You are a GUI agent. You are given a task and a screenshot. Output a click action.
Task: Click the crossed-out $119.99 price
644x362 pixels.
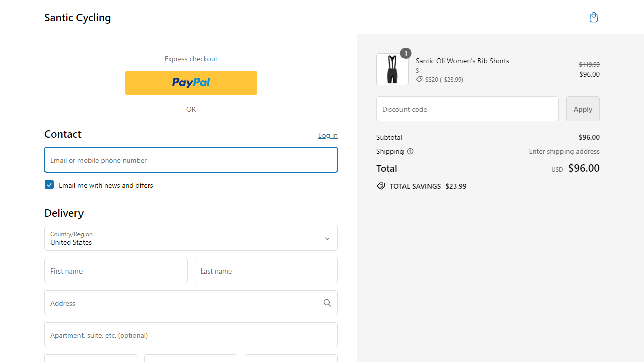pyautogui.click(x=589, y=64)
